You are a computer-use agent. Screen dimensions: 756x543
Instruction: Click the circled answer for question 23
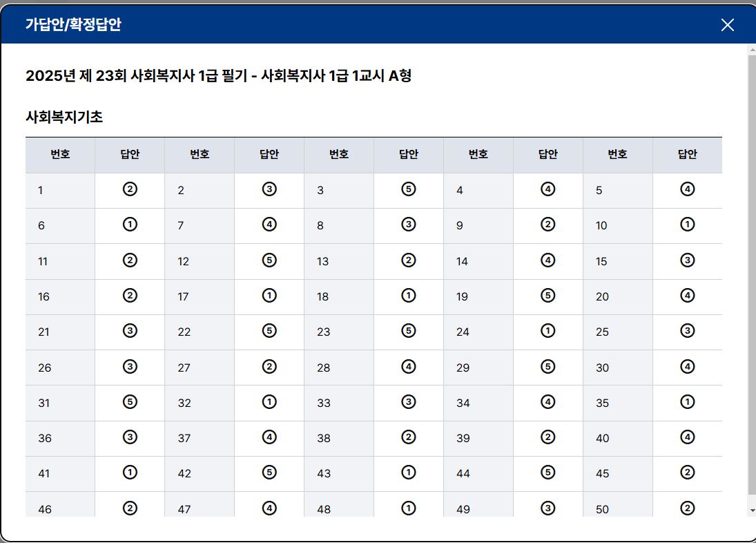[x=408, y=331]
